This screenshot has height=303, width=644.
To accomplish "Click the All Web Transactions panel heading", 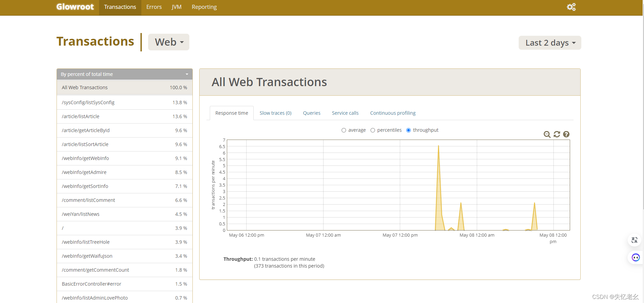I will [x=269, y=82].
